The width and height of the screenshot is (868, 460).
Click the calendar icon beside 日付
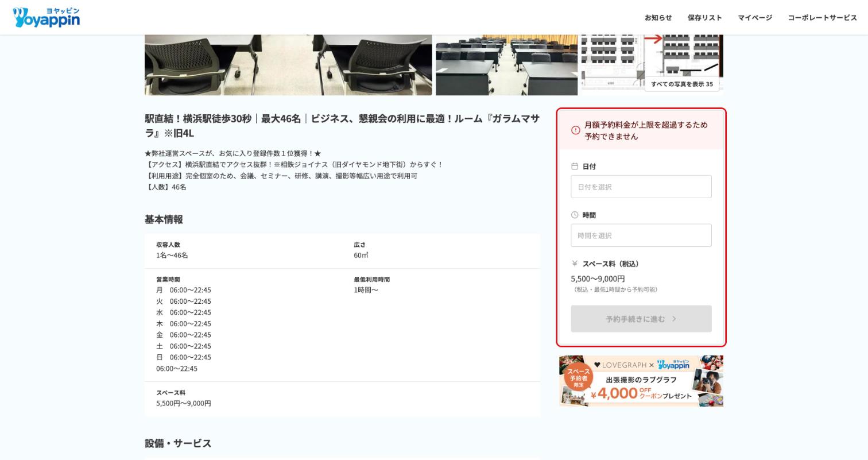pyautogui.click(x=575, y=167)
